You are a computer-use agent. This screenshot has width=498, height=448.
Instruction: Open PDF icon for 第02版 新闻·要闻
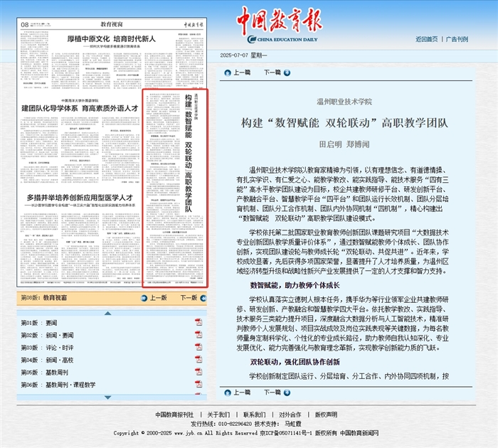point(198,335)
